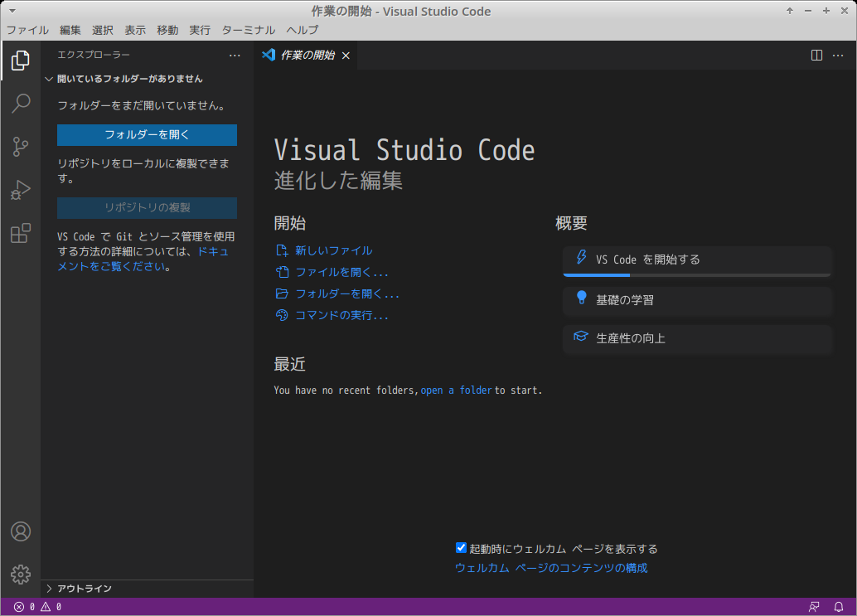Click the walkthrough progress bar under VS Code を開始する
The width and height of the screenshot is (857, 616).
pyautogui.click(x=697, y=275)
